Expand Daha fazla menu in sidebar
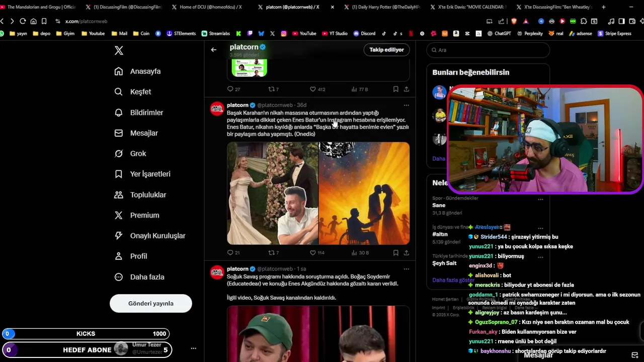The image size is (644, 362). (x=139, y=277)
